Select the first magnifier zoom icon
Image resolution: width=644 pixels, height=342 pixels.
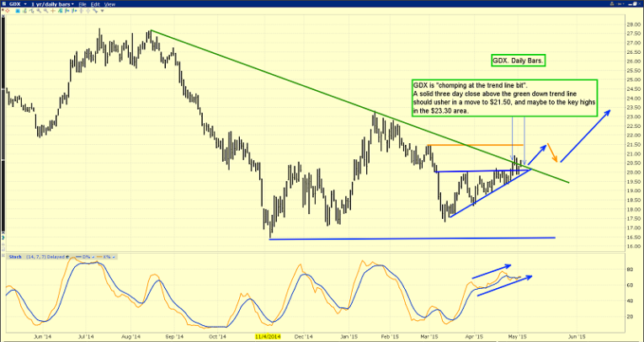[x=39, y=11]
